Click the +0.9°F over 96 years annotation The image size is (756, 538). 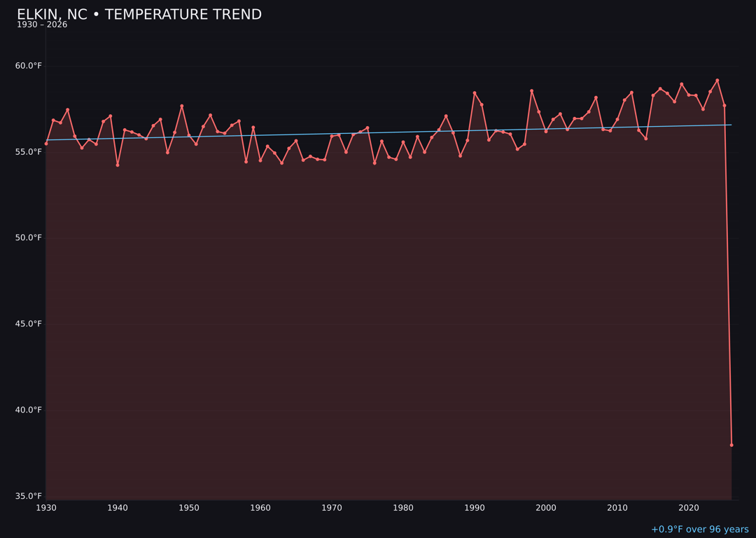pyautogui.click(x=699, y=529)
